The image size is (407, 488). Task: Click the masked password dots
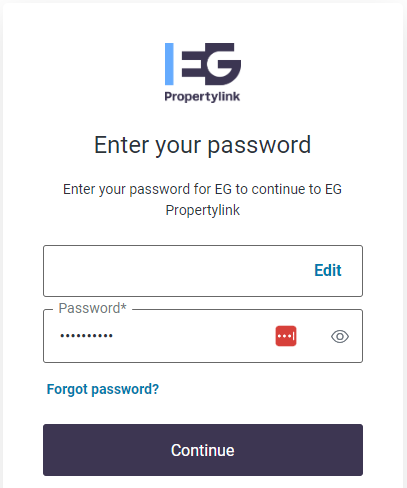click(86, 336)
